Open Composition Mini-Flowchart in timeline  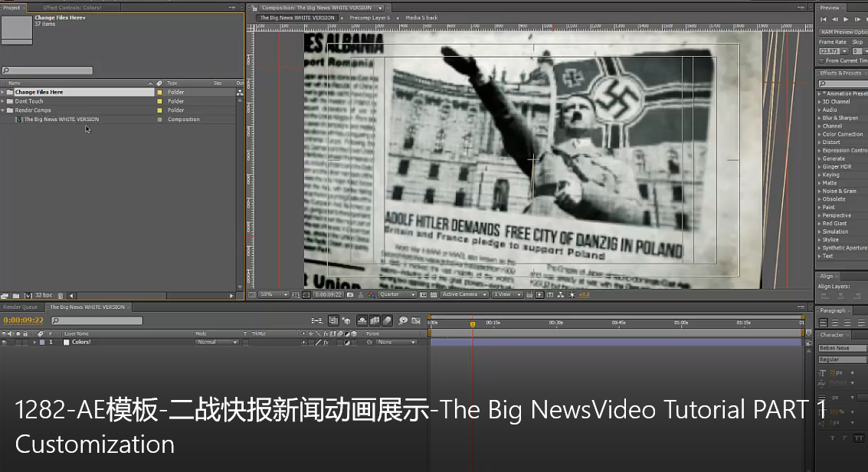[316, 320]
